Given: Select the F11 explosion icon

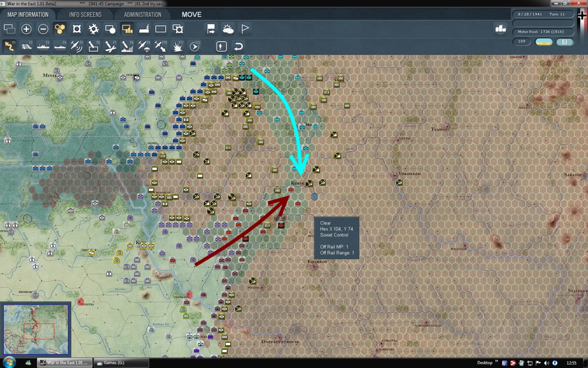Looking at the screenshot, I should pos(178,46).
